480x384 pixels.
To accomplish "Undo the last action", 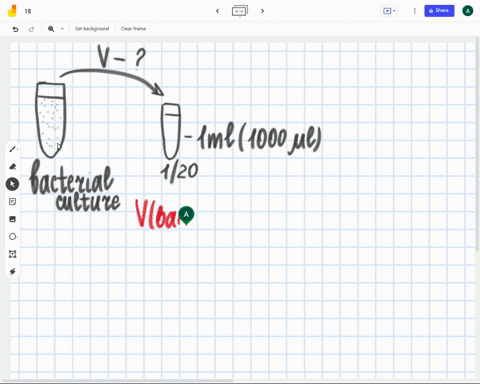I will 15,29.
